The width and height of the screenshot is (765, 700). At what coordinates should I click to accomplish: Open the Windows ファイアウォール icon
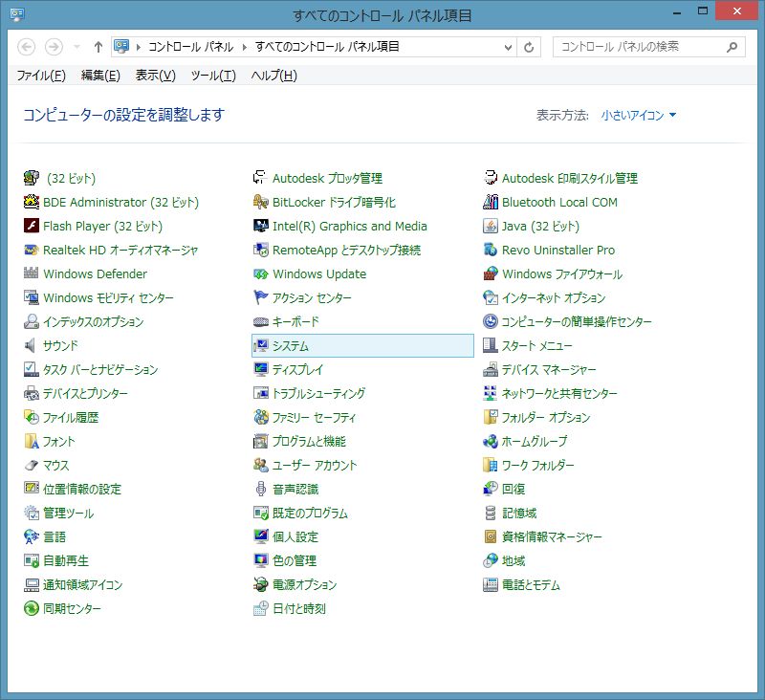[491, 273]
